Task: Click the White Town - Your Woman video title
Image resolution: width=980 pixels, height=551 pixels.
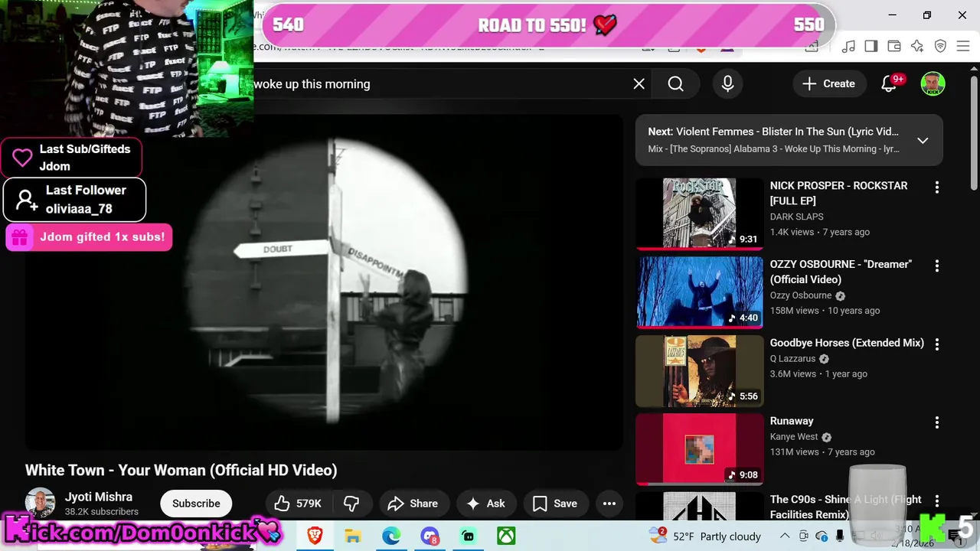Action: click(x=181, y=470)
